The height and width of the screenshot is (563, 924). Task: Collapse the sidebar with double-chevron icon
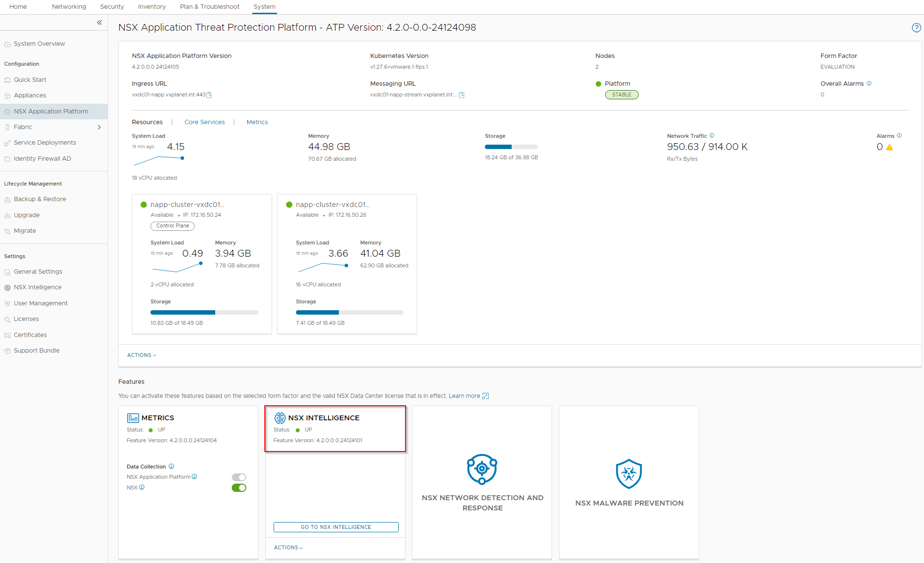(x=99, y=22)
